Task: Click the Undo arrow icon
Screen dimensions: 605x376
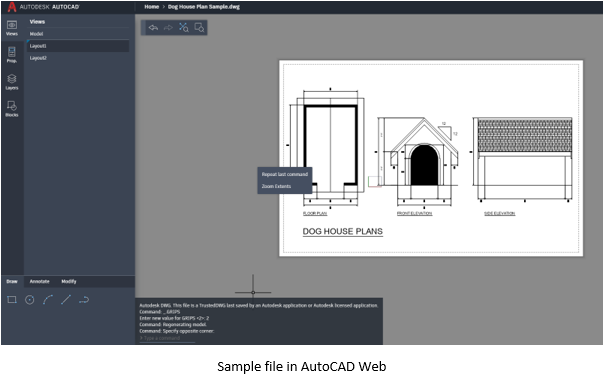Action: 153,27
